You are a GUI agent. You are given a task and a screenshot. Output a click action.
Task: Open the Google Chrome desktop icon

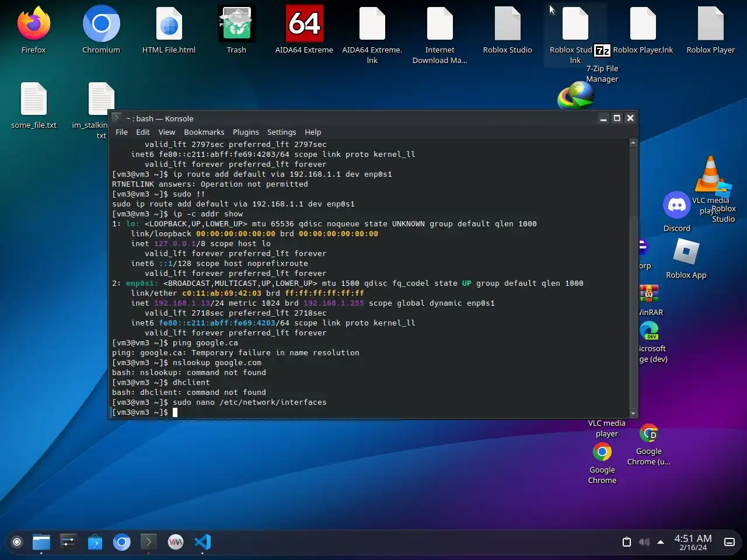tap(602, 452)
